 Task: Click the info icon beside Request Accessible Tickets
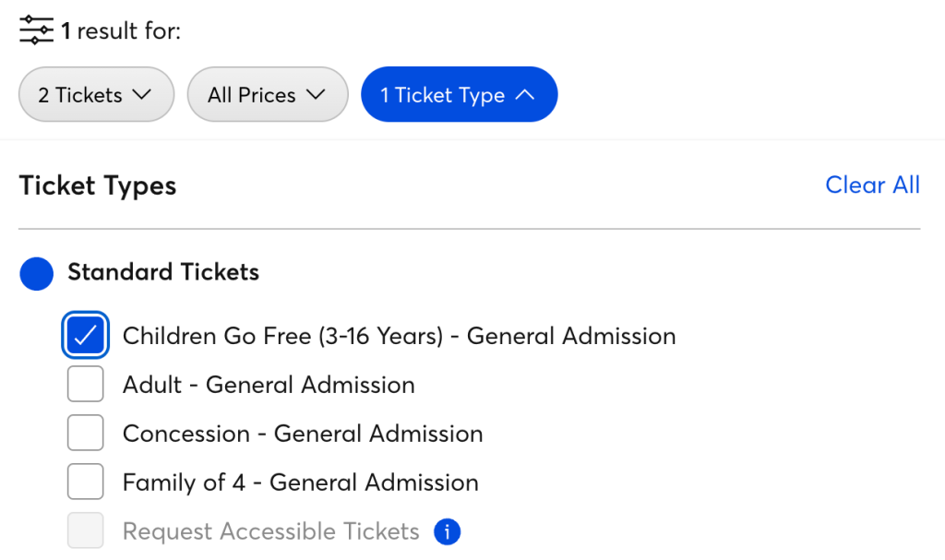tap(447, 531)
